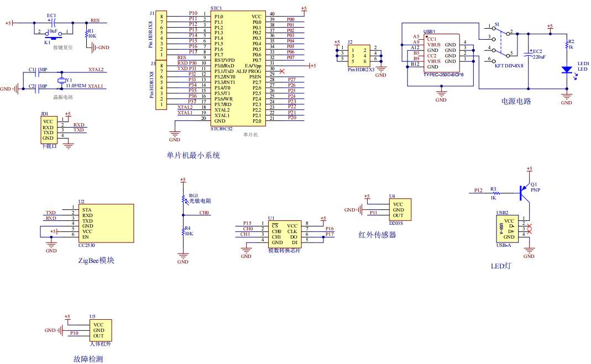
Task: Select the C2 30P capacitor symbol
Action: coord(38,89)
